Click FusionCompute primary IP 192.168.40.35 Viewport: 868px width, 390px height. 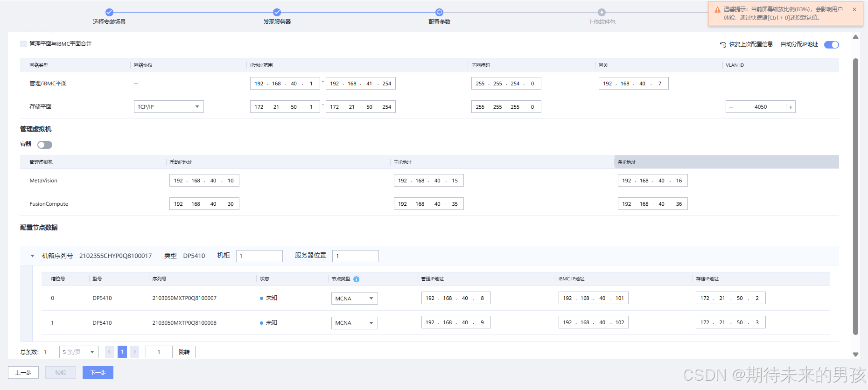tap(429, 204)
